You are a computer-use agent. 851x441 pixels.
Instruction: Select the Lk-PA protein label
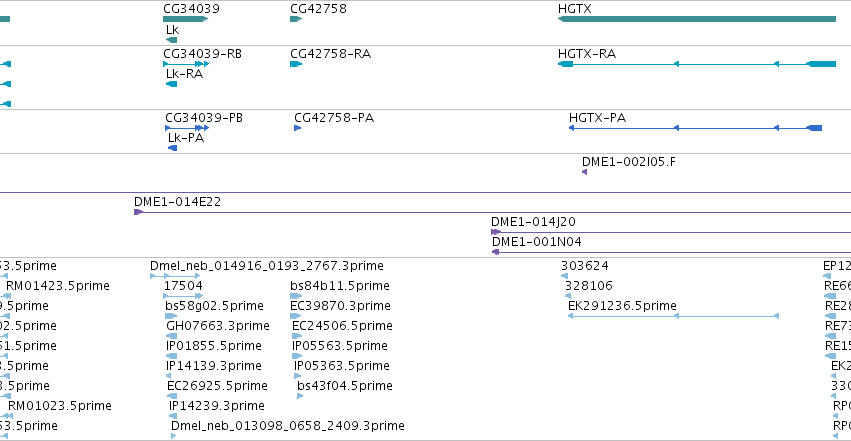[186, 138]
